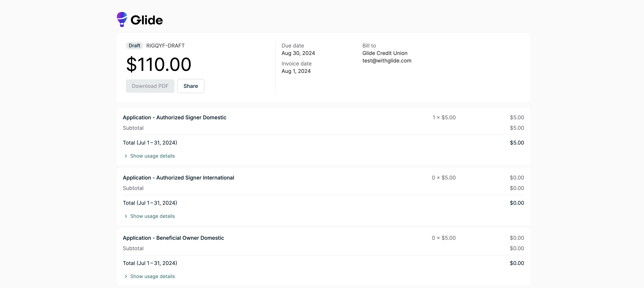This screenshot has height=288, width=644.
Task: Expand usage details for Authorized Signer Domestic
Action: point(152,156)
